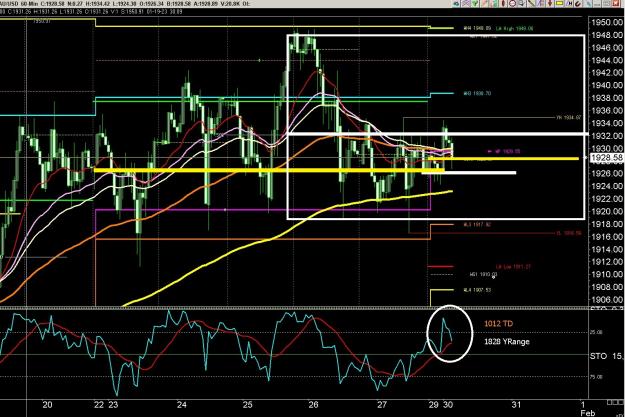
Task: Click the 1928 YRange annotation text
Action: pyautogui.click(x=507, y=342)
